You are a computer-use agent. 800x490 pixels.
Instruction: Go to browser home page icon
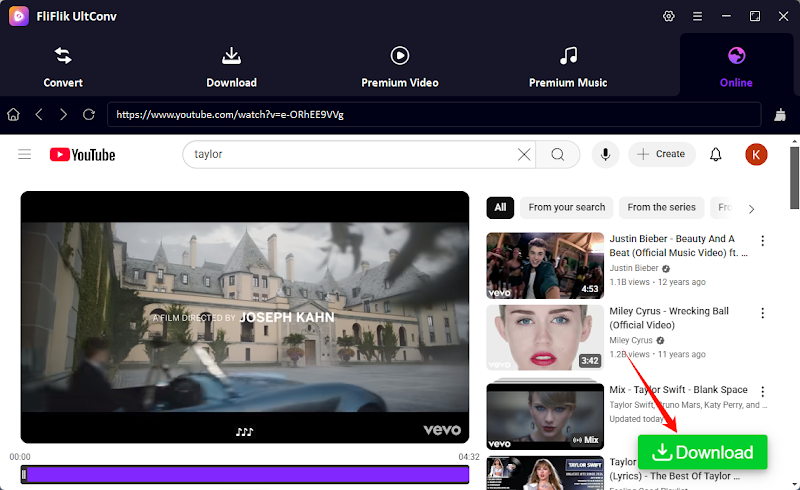pos(13,114)
